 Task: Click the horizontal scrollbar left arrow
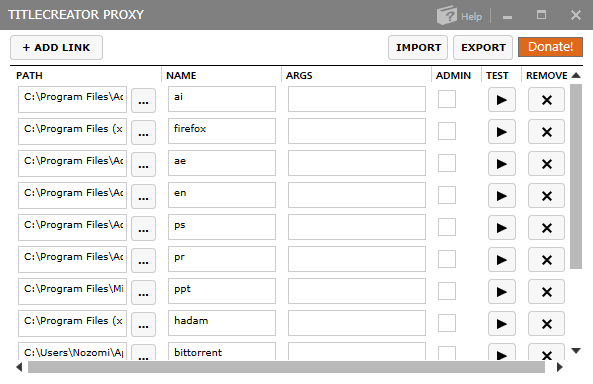(19, 367)
